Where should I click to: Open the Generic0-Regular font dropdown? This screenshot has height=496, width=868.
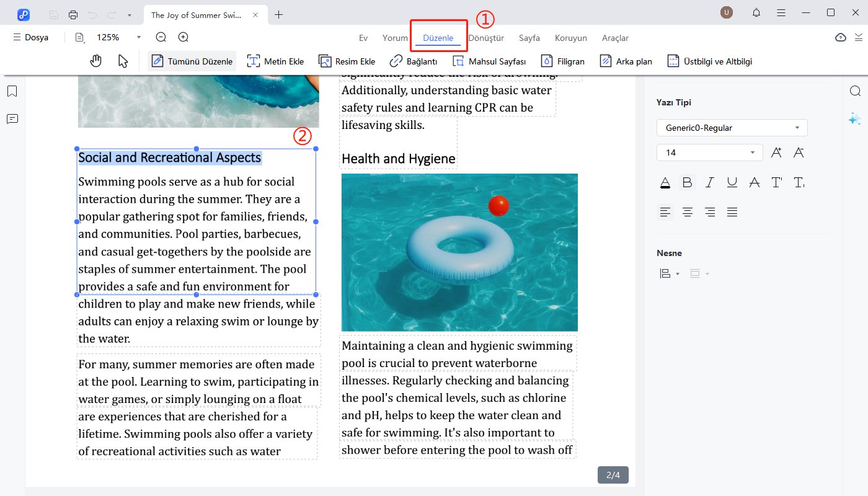[732, 128]
